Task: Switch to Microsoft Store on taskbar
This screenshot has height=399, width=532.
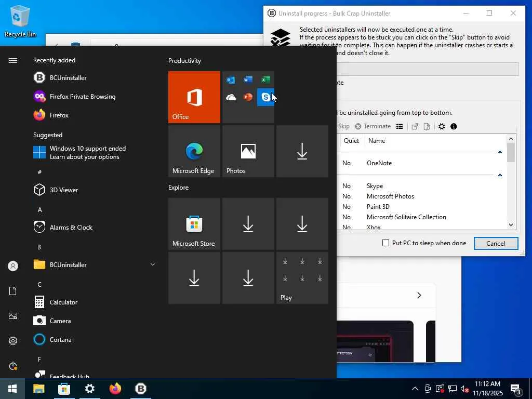Action: tap(64, 389)
